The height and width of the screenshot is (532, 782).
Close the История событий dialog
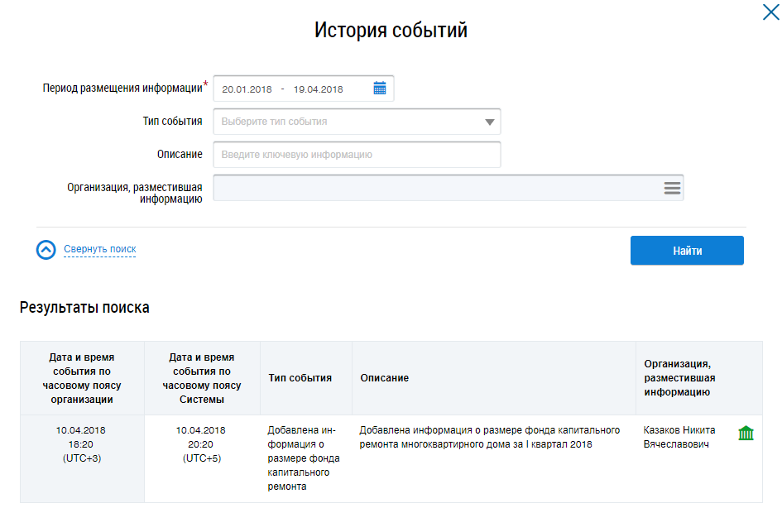click(770, 12)
